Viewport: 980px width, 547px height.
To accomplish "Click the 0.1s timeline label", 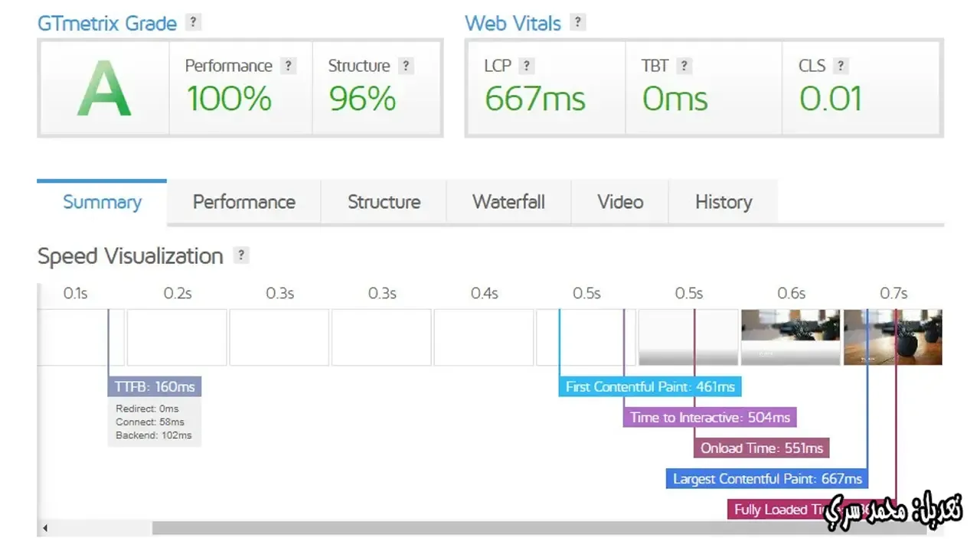I will coord(75,293).
